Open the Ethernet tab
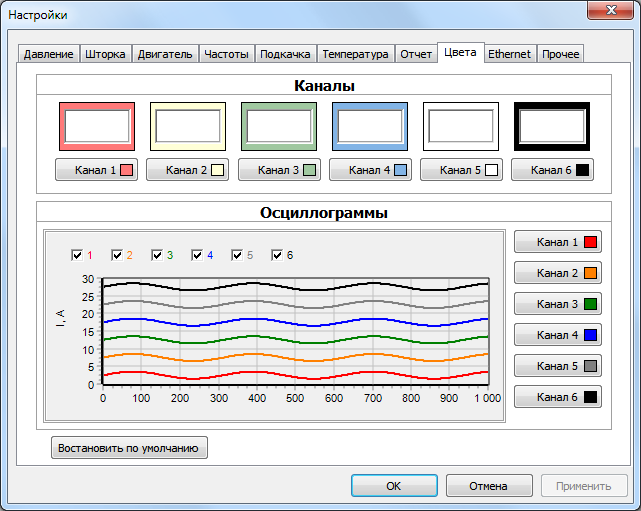Screen dimensions: 641x511 tap(509, 54)
